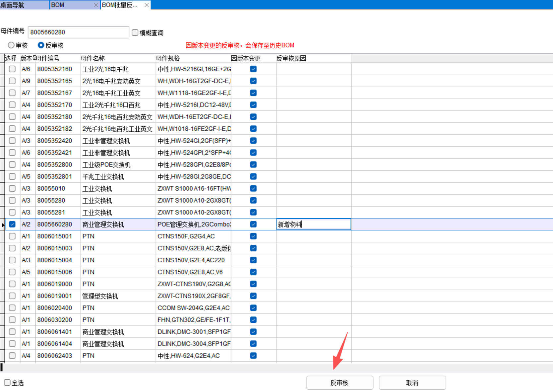The image size is (553, 392).
Task: Check selection box for row 8005352160
Action: (12, 69)
